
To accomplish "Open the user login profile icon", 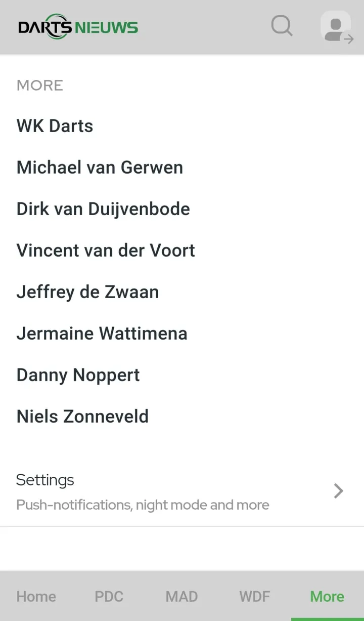I will pyautogui.click(x=336, y=27).
